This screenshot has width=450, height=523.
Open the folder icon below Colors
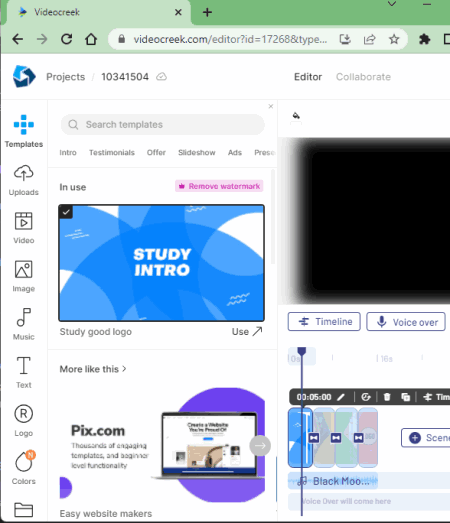point(23,510)
